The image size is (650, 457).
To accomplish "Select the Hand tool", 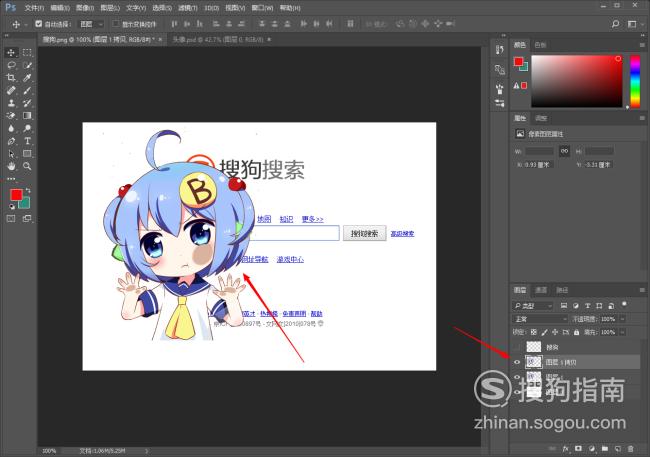I will (x=11, y=166).
